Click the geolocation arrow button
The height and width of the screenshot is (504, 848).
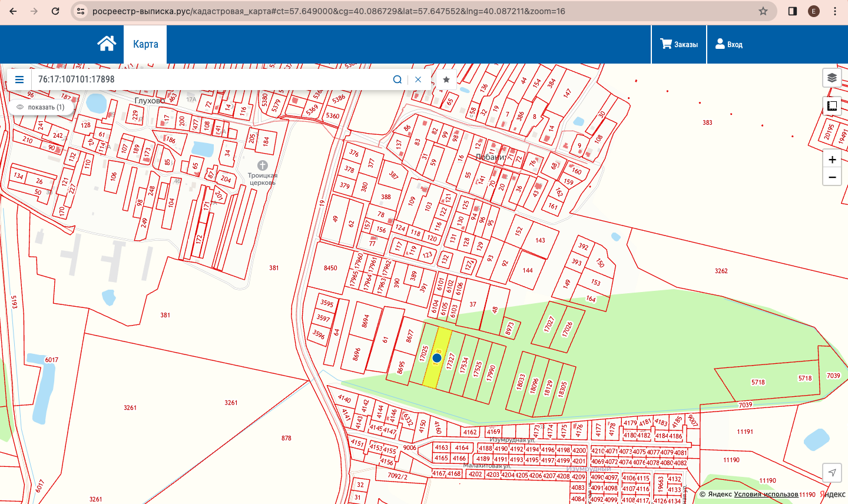point(832,472)
